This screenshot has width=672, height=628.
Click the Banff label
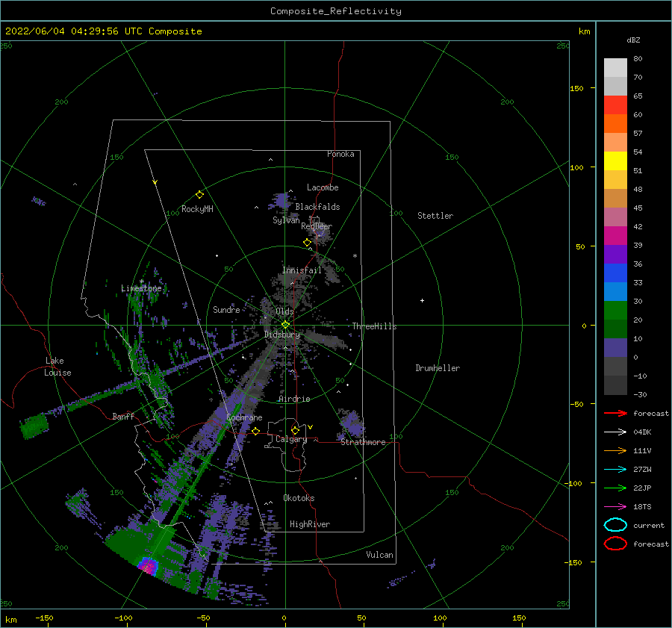tap(123, 416)
